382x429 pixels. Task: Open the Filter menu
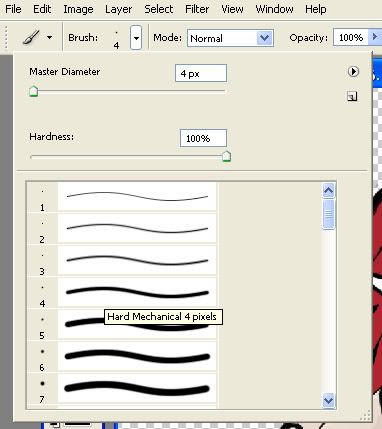click(197, 9)
